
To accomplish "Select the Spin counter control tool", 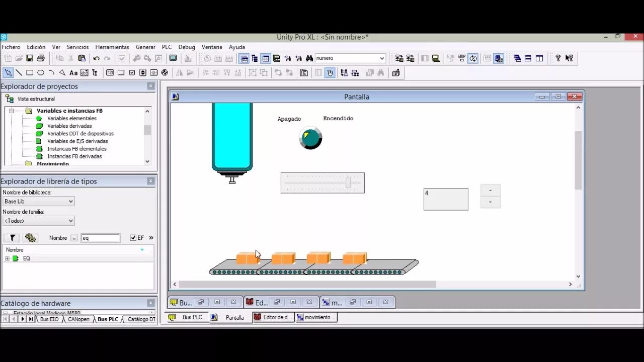I will point(143,73).
